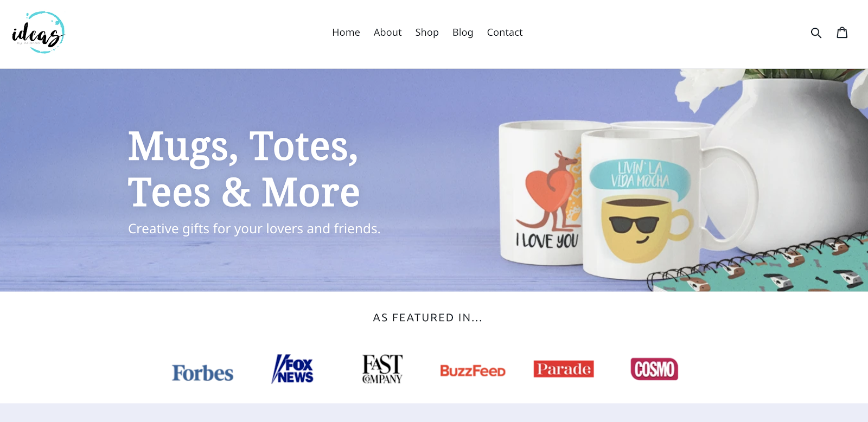
Task: Click the ideas brand logo
Action: (39, 33)
